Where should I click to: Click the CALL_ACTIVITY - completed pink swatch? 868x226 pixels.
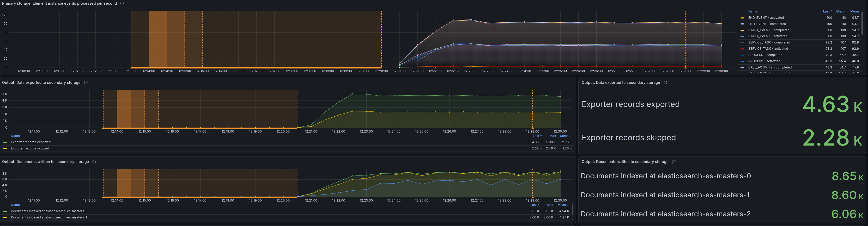tap(742, 68)
